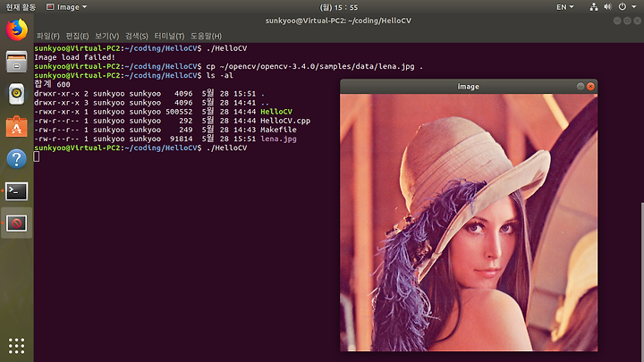Click the timestamp 14:43 of Makefile
The image size is (644, 362).
pyautogui.click(x=244, y=130)
